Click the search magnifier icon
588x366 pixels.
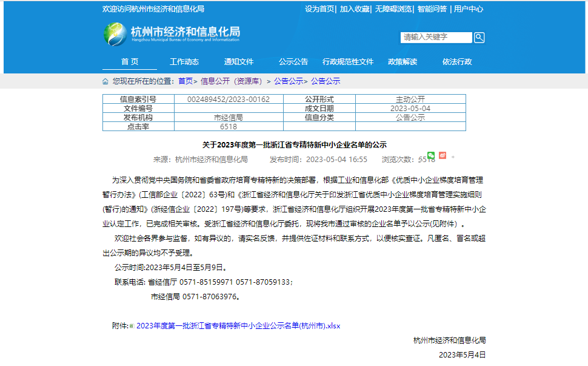(x=479, y=38)
